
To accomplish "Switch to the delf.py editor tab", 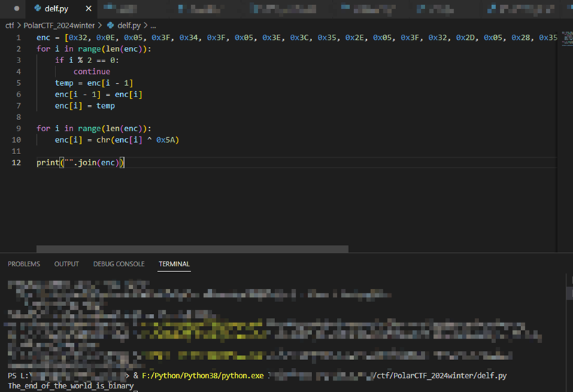I will point(55,9).
